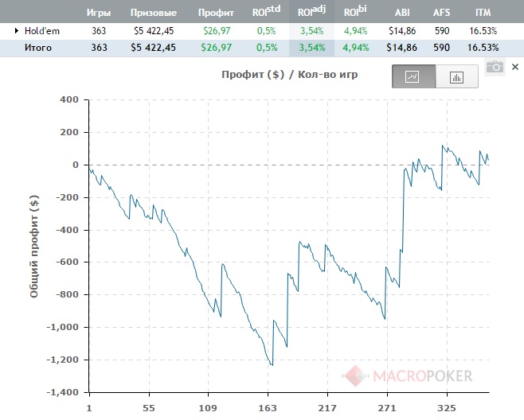This screenshot has width=524, height=420.
Task: Select the Итого row label
Action: coord(38,48)
